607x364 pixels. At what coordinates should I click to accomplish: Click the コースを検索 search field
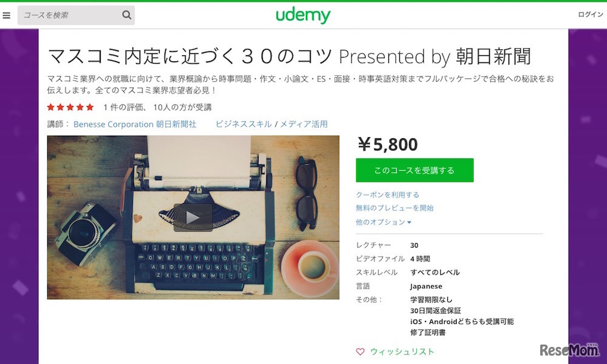pos(70,15)
